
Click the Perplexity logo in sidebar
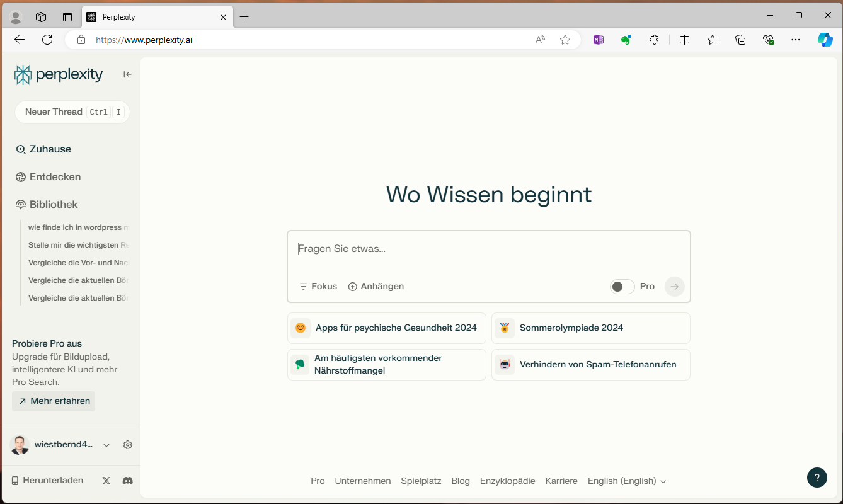coord(59,74)
